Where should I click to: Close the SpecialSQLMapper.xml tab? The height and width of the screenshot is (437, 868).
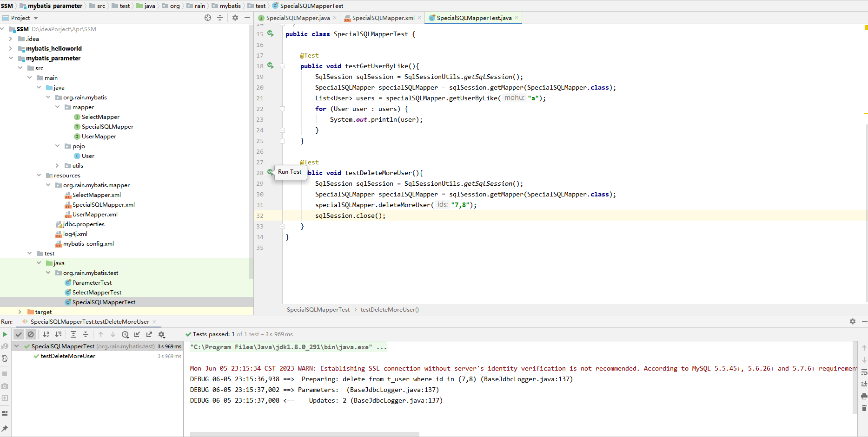(x=419, y=18)
